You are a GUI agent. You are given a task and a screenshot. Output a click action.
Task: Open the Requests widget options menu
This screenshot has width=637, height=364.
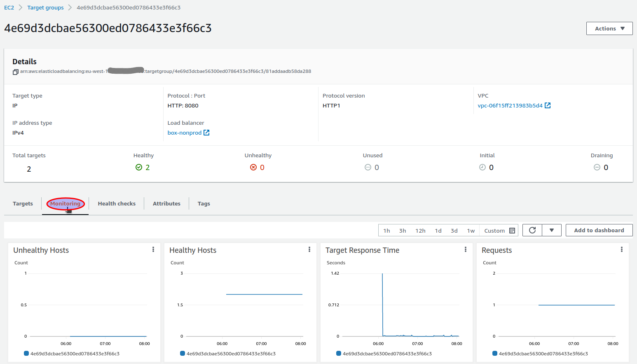pyautogui.click(x=622, y=249)
